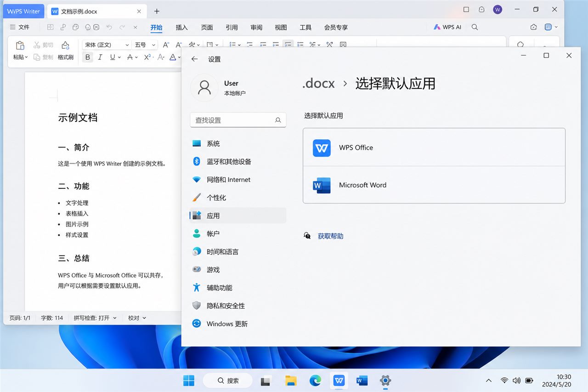This screenshot has width=588, height=392.
Task: Choose Microsoft Word as the default app
Action: [x=434, y=185]
